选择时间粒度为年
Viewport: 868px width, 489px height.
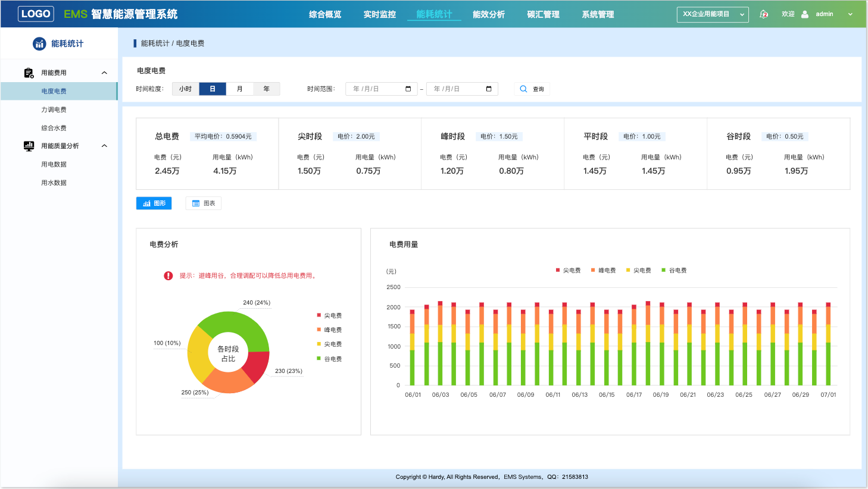(266, 88)
